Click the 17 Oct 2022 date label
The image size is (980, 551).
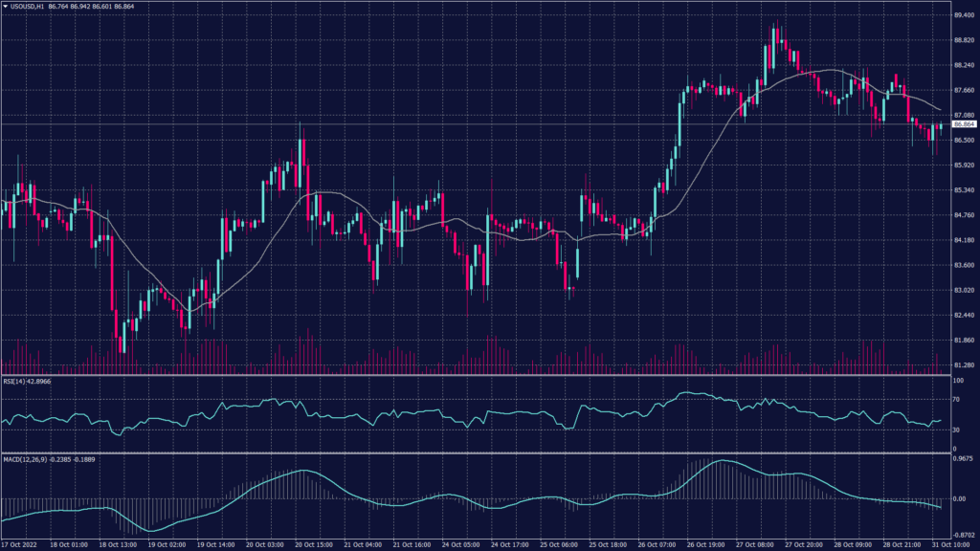pyautogui.click(x=19, y=544)
